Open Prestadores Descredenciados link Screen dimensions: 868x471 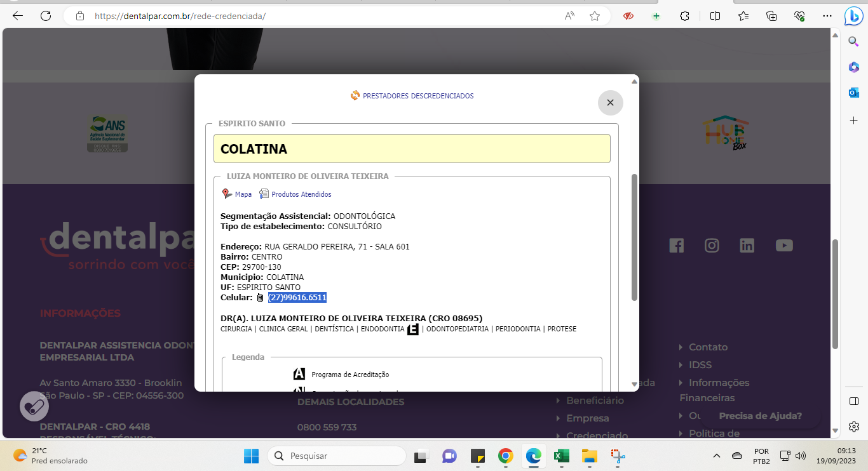pyautogui.click(x=417, y=96)
